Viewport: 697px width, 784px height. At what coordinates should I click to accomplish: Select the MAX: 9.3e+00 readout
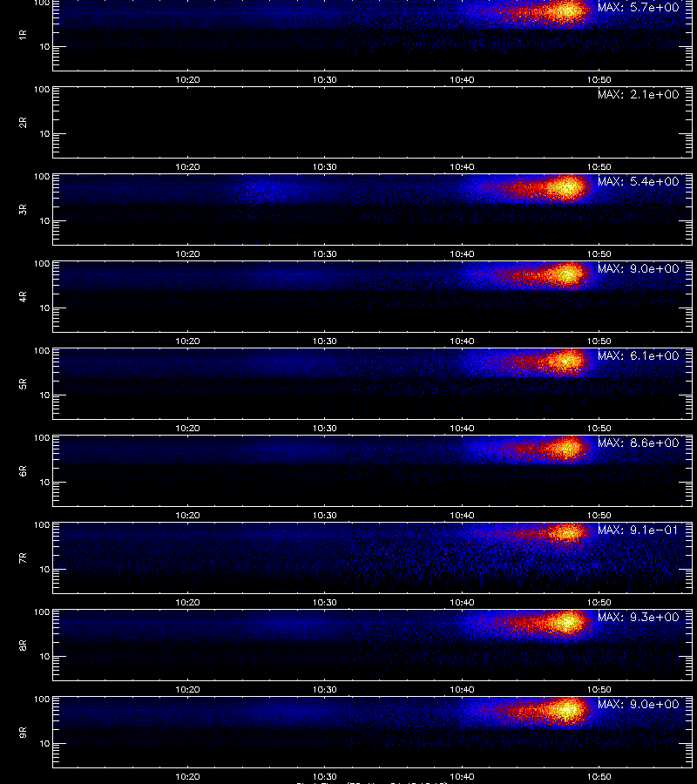pyautogui.click(x=639, y=617)
